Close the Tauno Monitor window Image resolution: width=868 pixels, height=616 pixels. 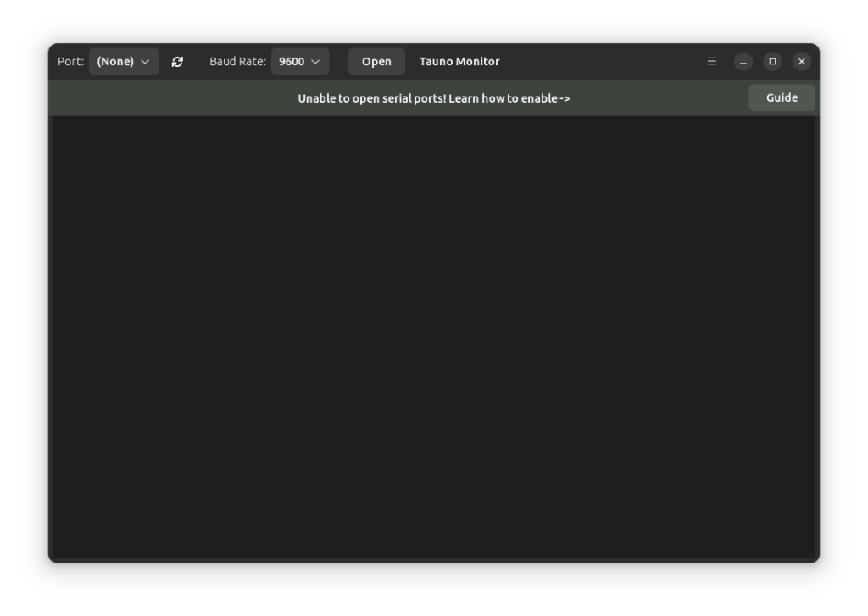click(x=801, y=62)
